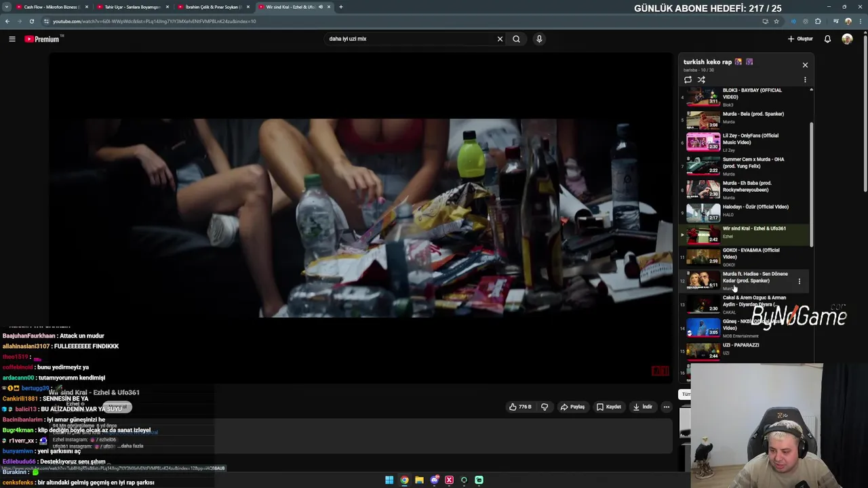Screen dimensions: 868x488
Task: Install app icon in address bar
Action: (x=765, y=21)
